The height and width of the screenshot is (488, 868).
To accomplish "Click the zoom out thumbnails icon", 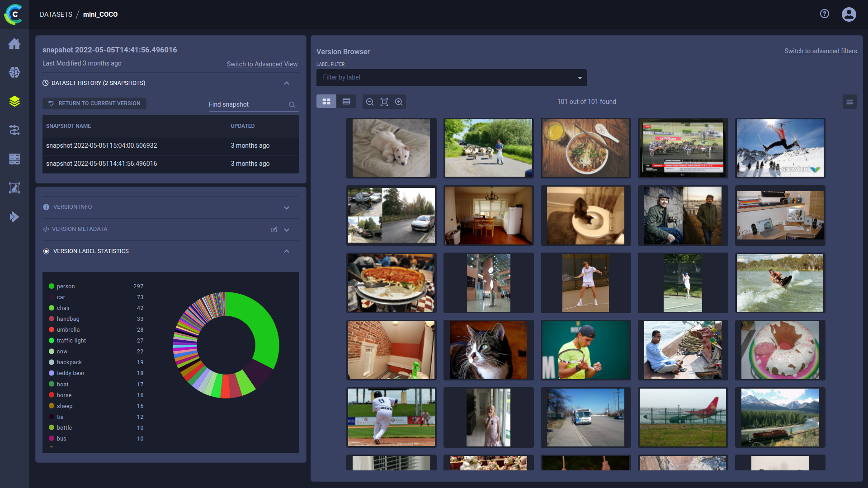I will (370, 102).
